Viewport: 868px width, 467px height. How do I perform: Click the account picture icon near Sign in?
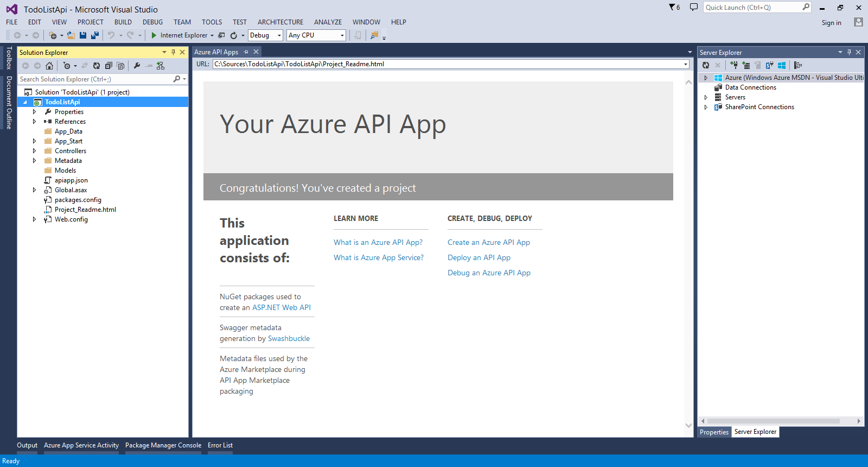tap(858, 22)
